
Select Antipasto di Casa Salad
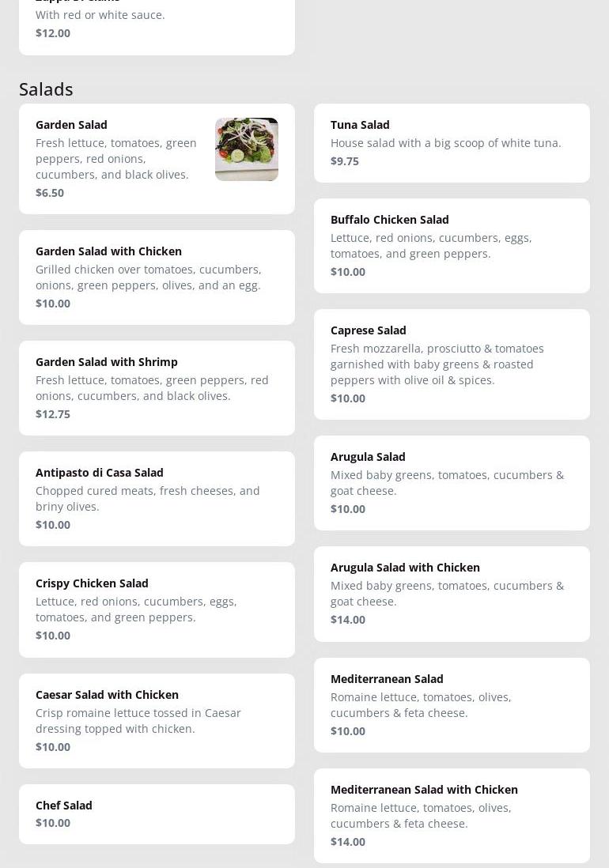(x=157, y=499)
